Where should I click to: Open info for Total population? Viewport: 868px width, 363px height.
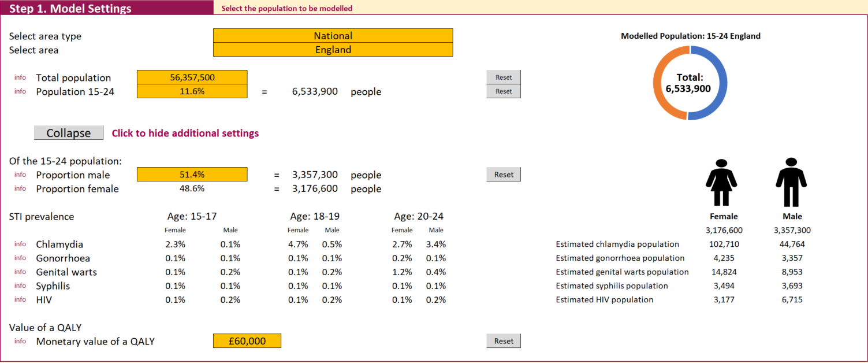click(20, 77)
